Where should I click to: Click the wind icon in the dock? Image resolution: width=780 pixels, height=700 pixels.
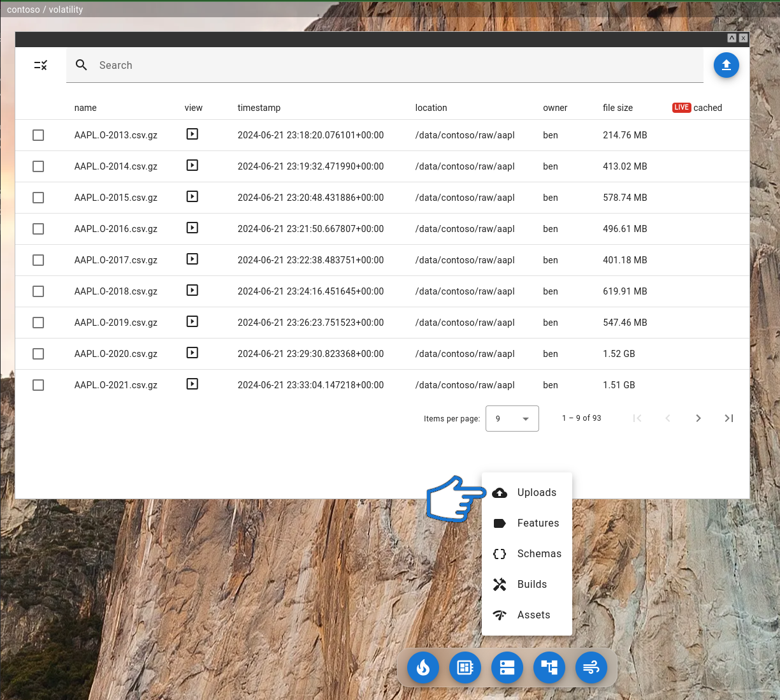[x=591, y=667]
